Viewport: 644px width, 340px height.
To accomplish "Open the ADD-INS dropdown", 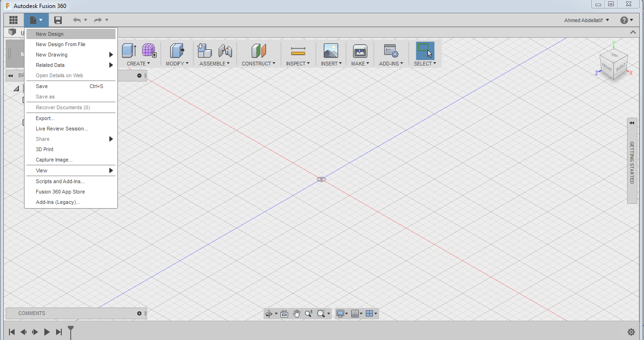I will tap(391, 64).
